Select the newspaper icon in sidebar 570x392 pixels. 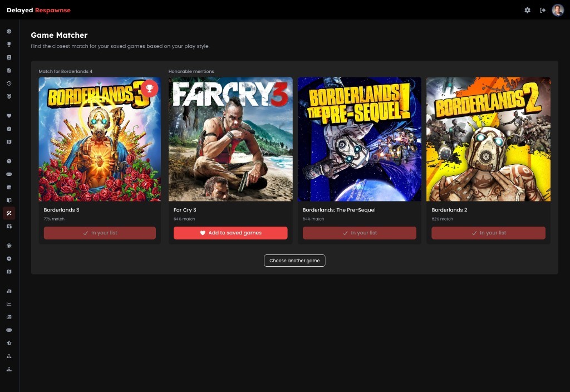(9, 317)
